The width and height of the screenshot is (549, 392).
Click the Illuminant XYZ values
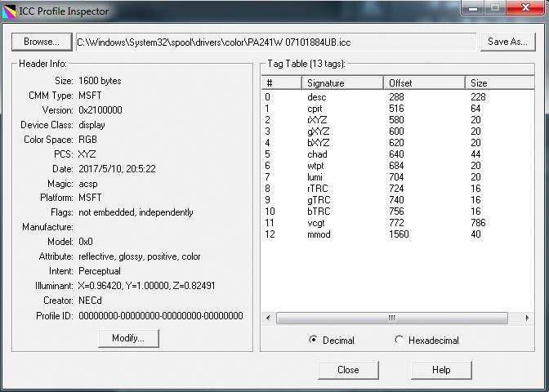(146, 286)
